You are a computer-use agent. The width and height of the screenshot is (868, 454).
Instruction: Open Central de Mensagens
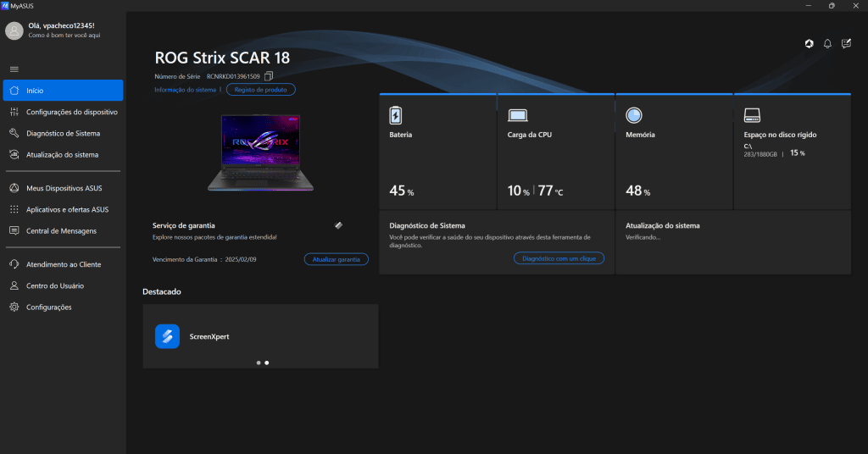pyautogui.click(x=63, y=230)
